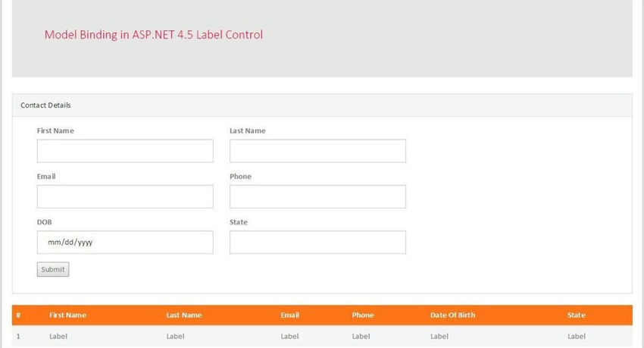Click the State input field
This screenshot has width=644, height=348.
click(x=317, y=242)
